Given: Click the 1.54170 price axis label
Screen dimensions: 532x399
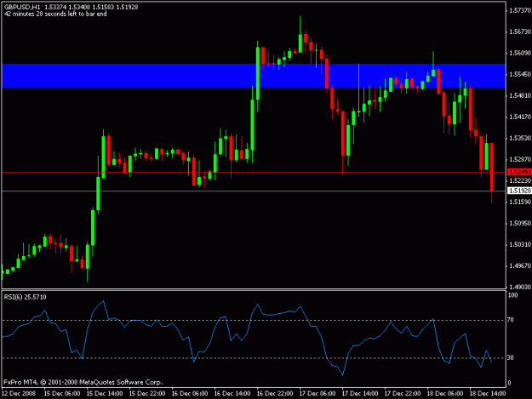Looking at the screenshot, I should click(x=520, y=117).
